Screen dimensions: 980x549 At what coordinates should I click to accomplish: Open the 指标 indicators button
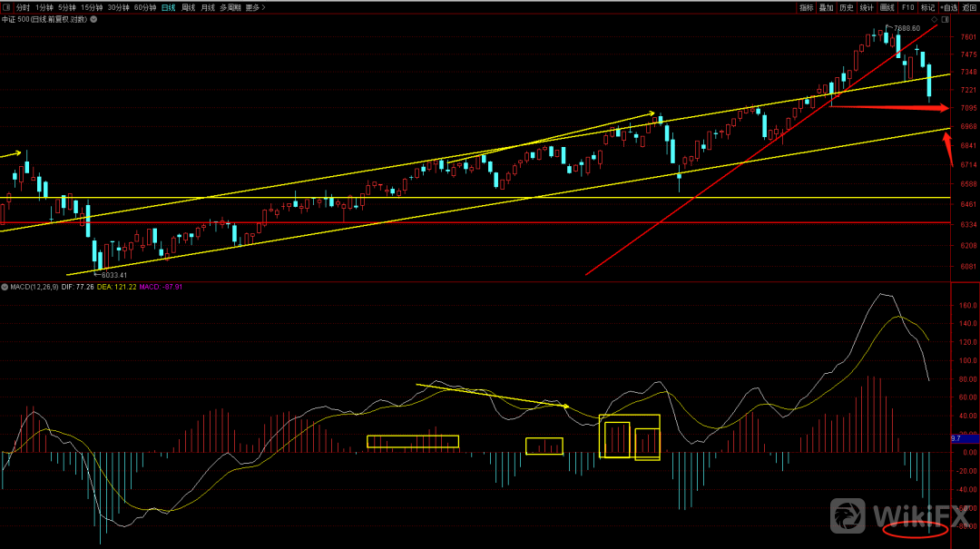pyautogui.click(x=807, y=7)
